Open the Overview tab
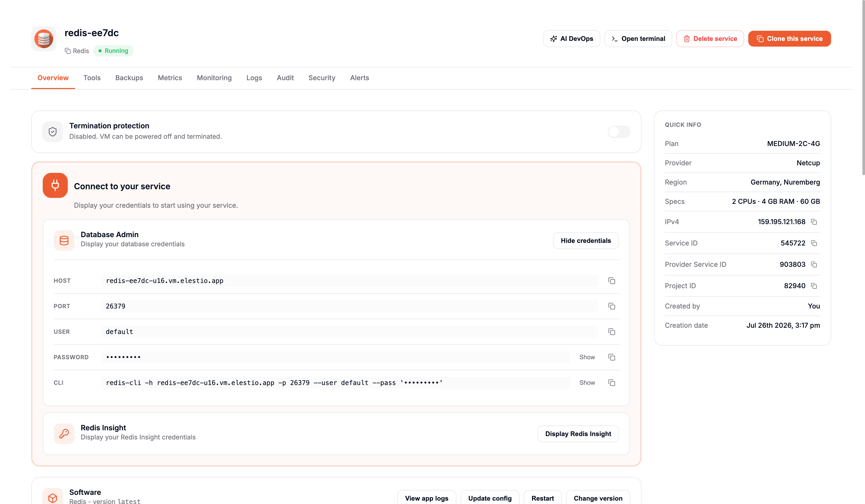This screenshot has height=504, width=865. (x=53, y=78)
